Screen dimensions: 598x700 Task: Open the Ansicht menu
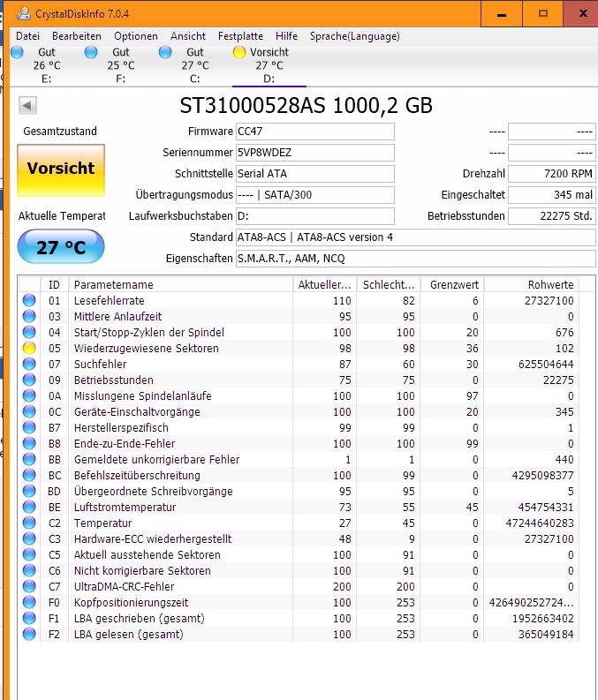pyautogui.click(x=188, y=36)
